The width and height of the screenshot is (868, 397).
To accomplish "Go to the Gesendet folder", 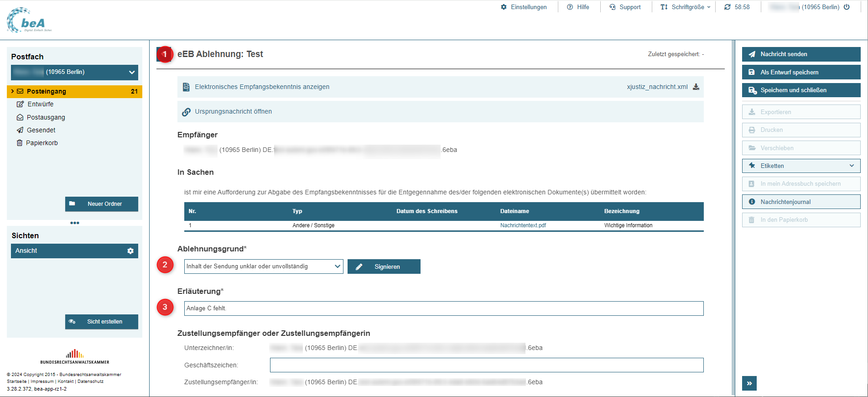I will [41, 130].
